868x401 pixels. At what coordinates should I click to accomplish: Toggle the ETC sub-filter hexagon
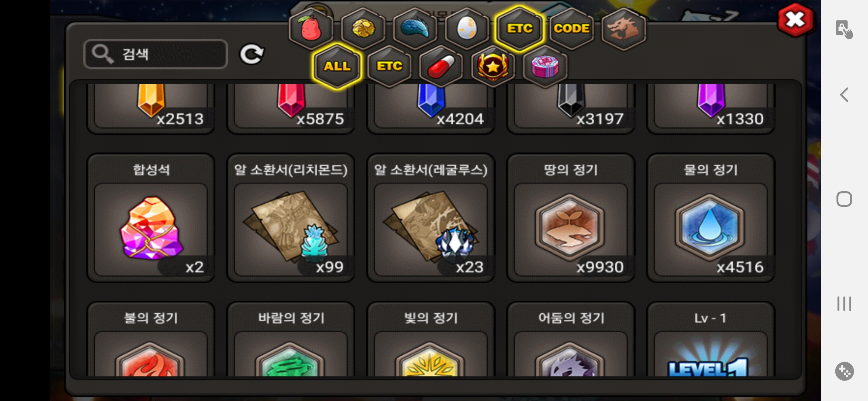click(x=389, y=66)
